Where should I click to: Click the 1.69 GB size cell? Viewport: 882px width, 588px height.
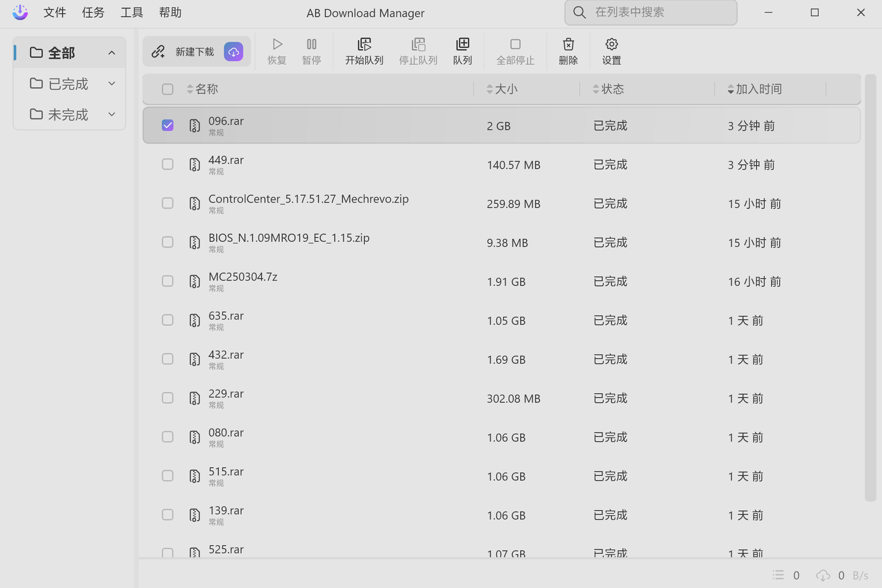coord(506,360)
